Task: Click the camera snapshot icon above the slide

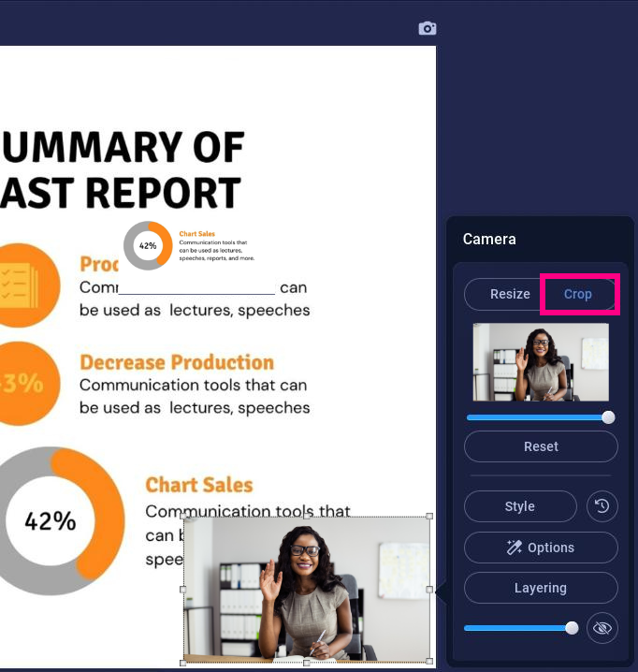Action: [428, 29]
